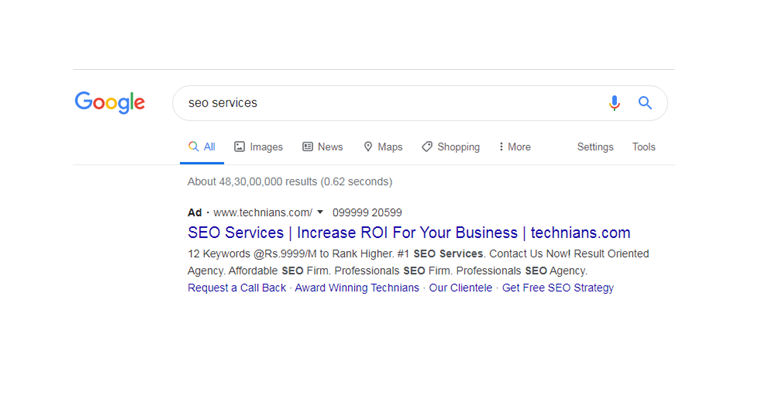Switch to the News tab
Image resolution: width=761 pixels, height=409 pixels.
[x=322, y=147]
